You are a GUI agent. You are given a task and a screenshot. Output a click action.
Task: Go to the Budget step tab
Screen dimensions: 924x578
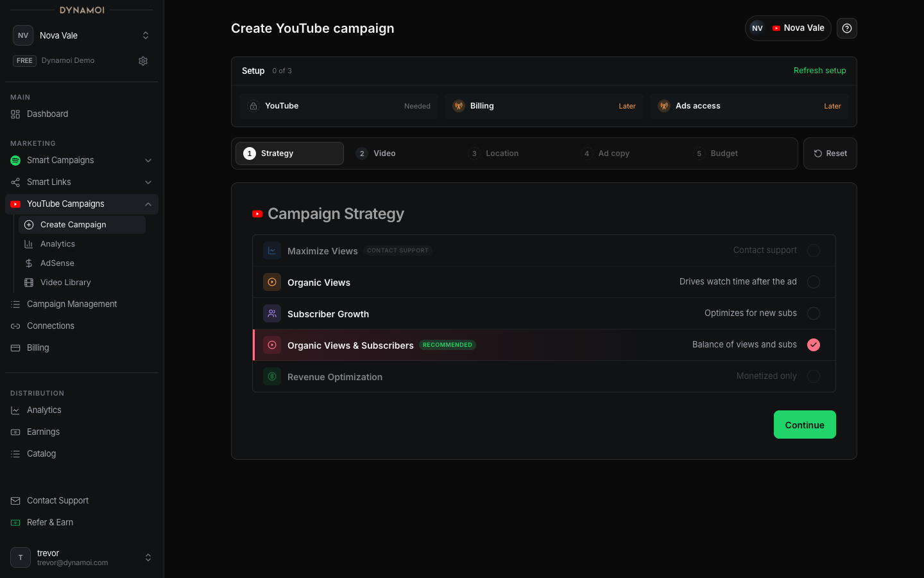(x=740, y=153)
